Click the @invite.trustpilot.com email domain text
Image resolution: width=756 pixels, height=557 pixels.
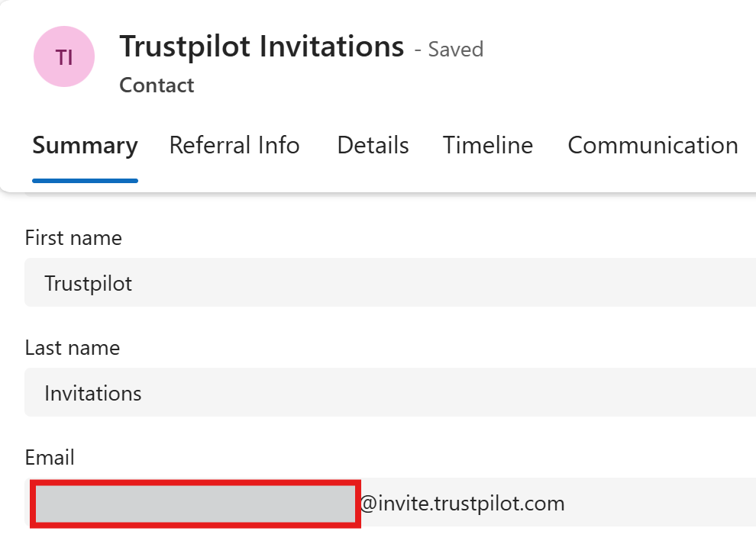[462, 504]
